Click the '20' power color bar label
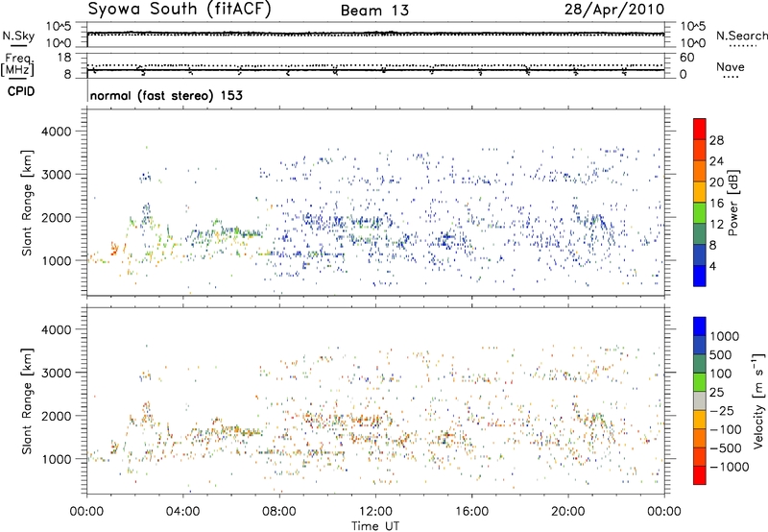This screenshot has height=532, width=768. (716, 182)
